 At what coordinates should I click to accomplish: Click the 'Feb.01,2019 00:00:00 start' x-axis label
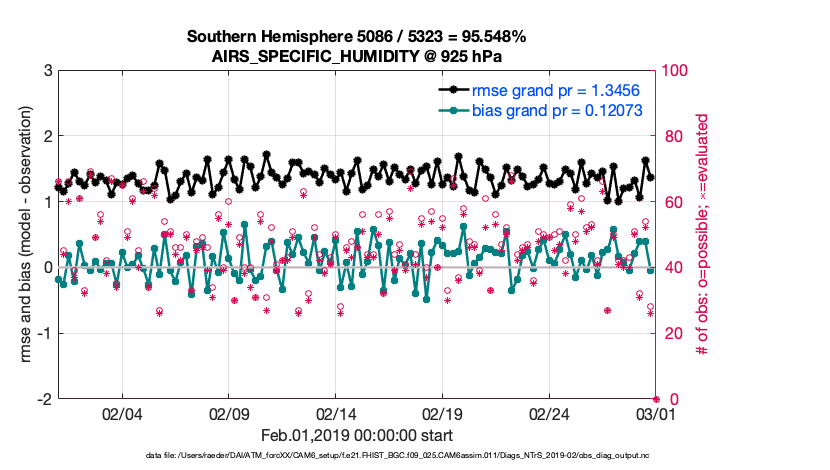tap(357, 435)
